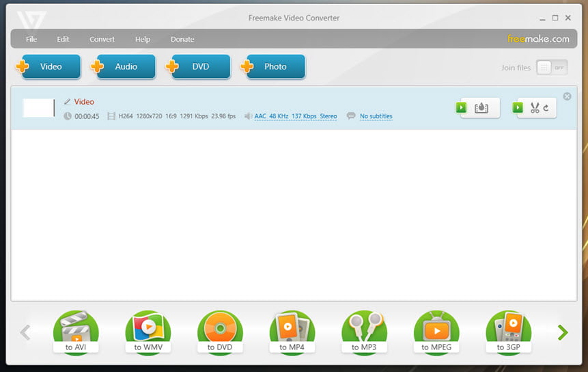Click the Freemake logo at top-left
Screen dimensions: 588x372
(x=31, y=20)
